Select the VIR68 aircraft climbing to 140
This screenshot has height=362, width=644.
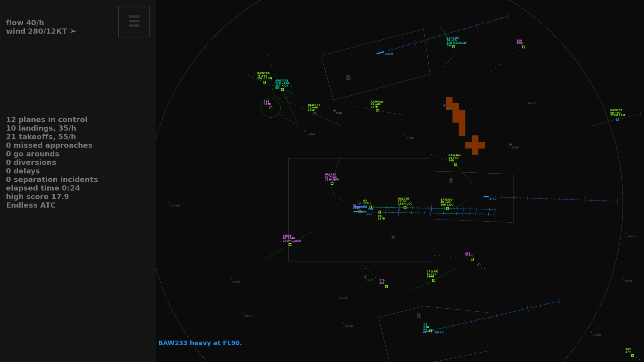coord(290,245)
